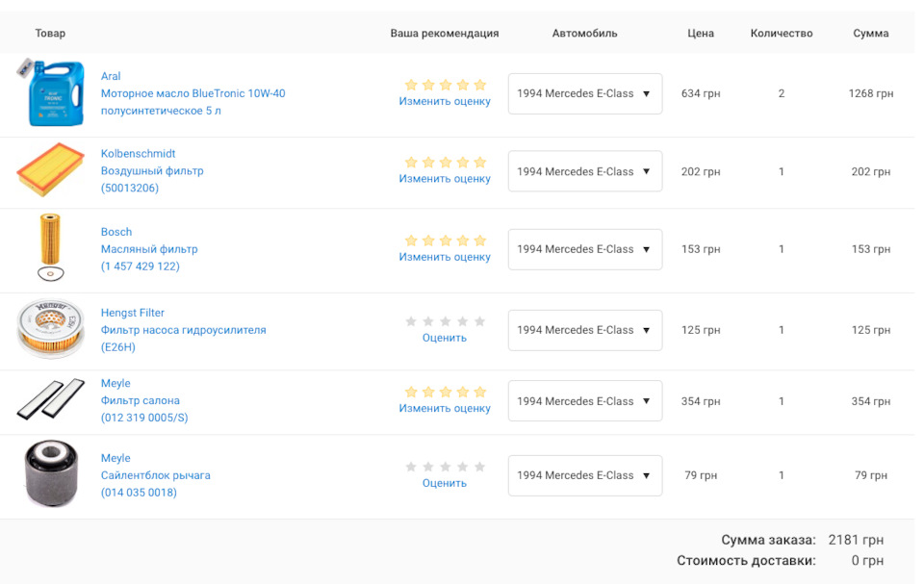
Task: Open the Aral motor oil product thumbnail
Action: click(x=51, y=92)
